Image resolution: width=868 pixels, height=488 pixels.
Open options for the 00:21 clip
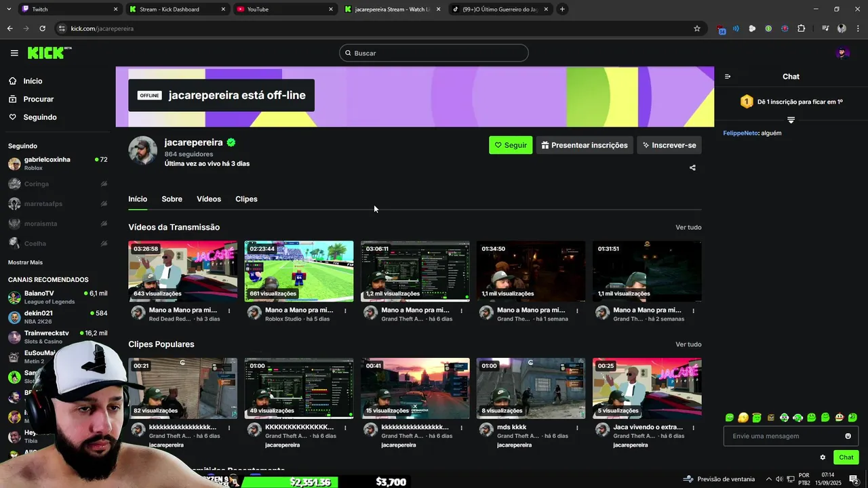229,428
